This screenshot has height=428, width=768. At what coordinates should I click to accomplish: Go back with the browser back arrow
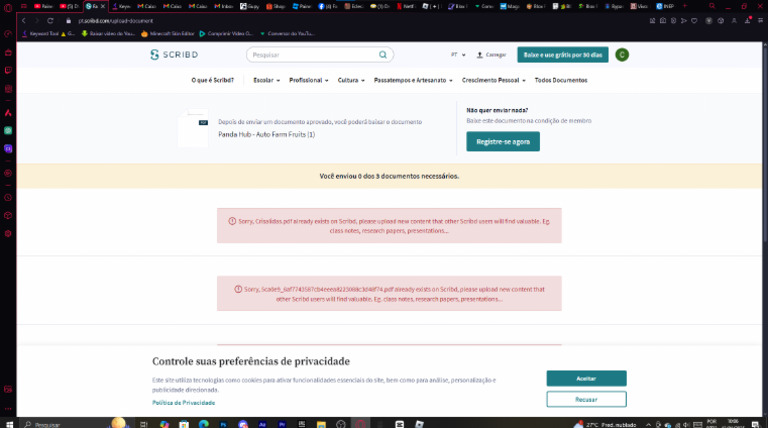(x=24, y=21)
